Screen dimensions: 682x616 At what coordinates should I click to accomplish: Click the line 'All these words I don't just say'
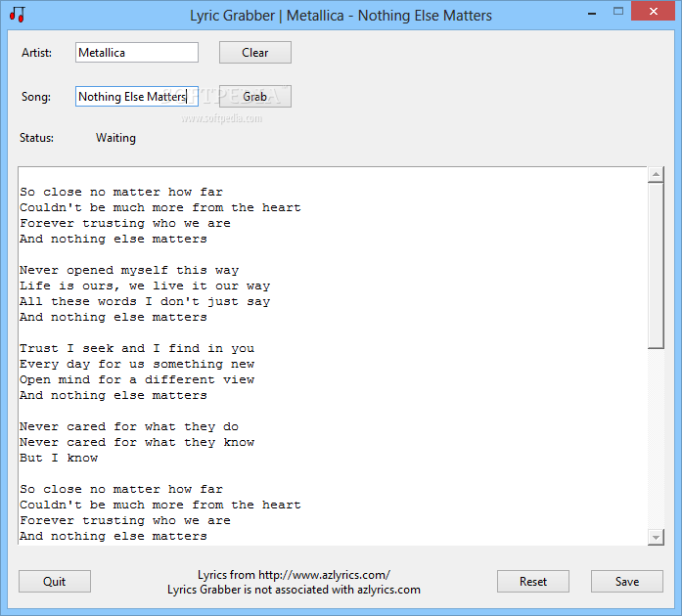(145, 302)
